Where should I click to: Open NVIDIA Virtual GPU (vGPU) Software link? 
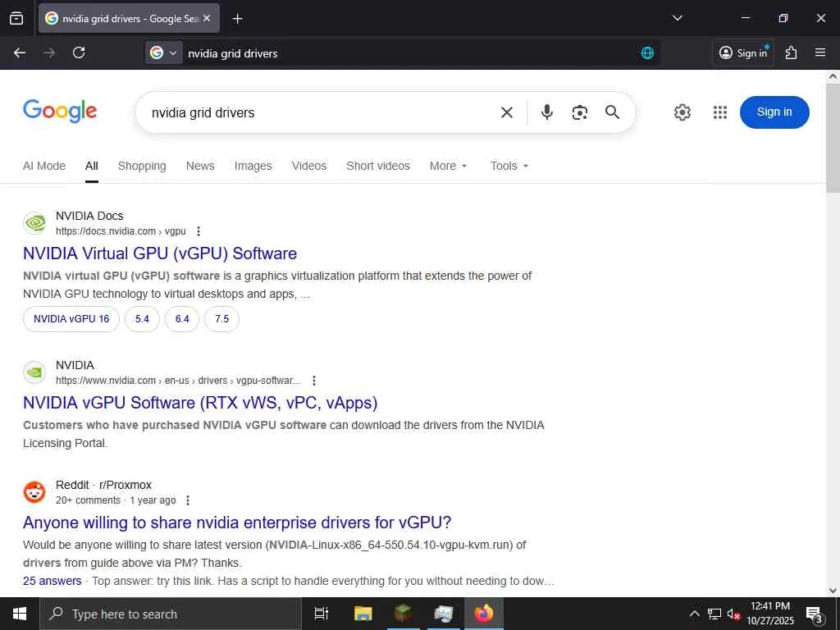[160, 253]
